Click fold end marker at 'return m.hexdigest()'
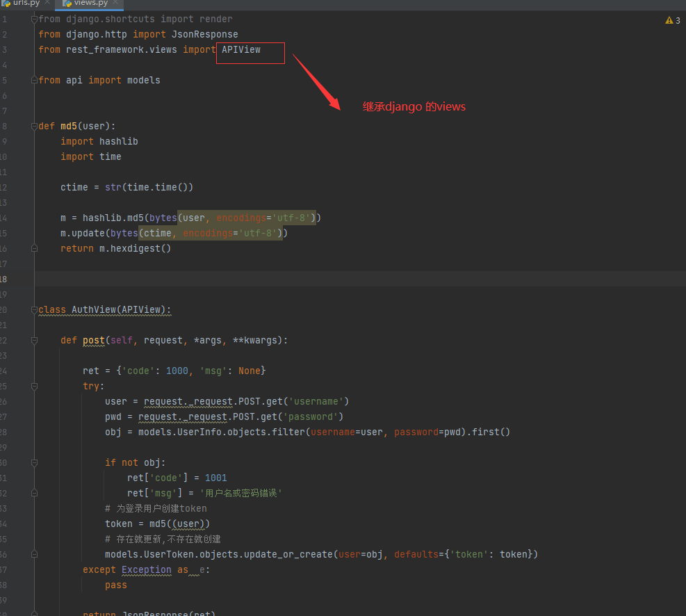The height and width of the screenshot is (616, 686). [x=34, y=248]
